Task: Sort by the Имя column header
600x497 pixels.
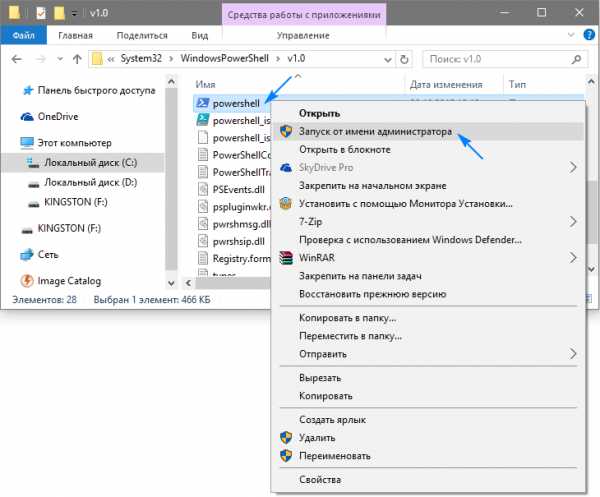Action: click(x=205, y=84)
